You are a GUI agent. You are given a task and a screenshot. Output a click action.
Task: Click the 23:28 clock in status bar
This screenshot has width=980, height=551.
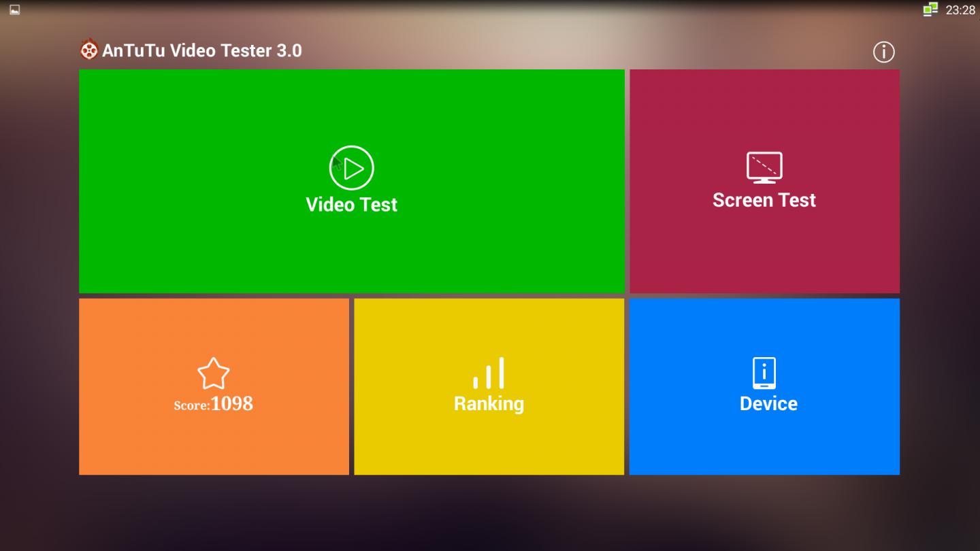[960, 10]
